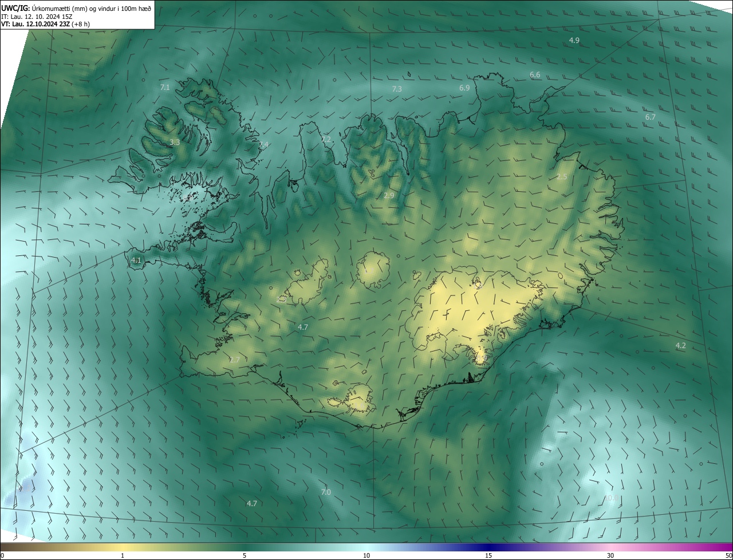This screenshot has width=733, height=560.
Task: Click the 7.2 value label
Action: (x=326, y=140)
